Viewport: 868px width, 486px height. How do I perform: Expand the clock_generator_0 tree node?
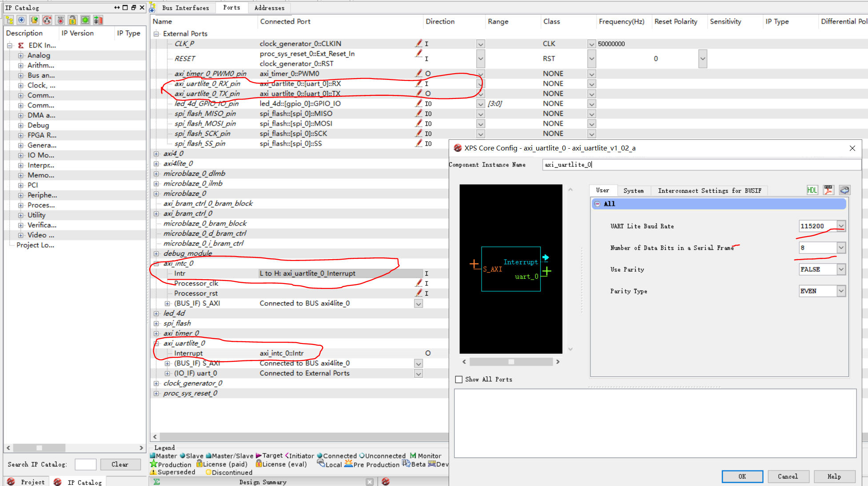point(156,383)
